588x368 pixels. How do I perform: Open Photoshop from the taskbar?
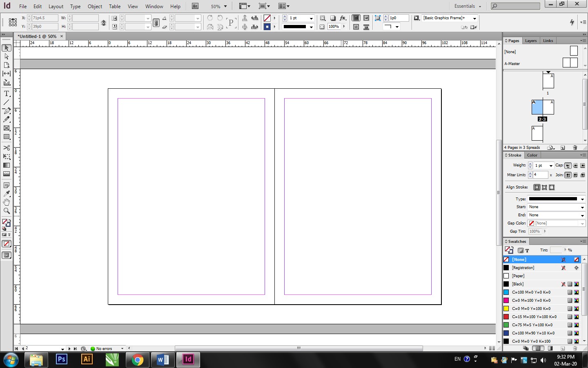point(62,359)
